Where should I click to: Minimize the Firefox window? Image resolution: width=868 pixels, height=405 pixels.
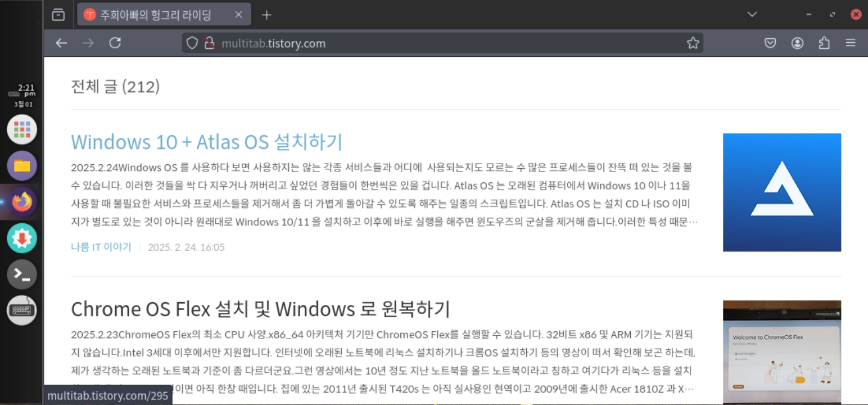[x=809, y=15]
